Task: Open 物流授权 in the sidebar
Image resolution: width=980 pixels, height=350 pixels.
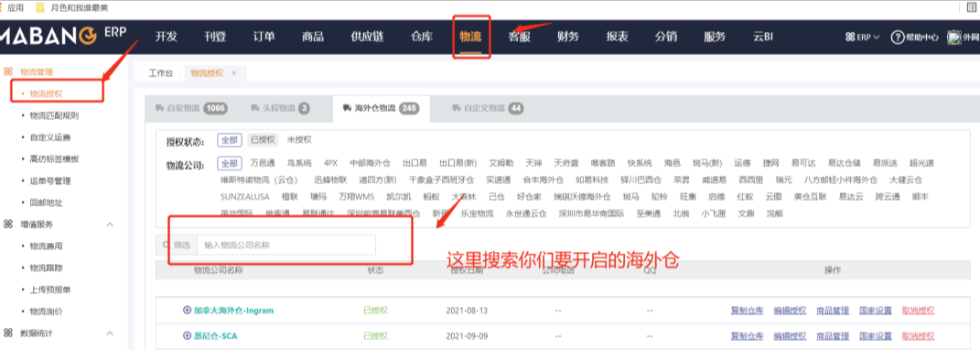Action: 47,93
